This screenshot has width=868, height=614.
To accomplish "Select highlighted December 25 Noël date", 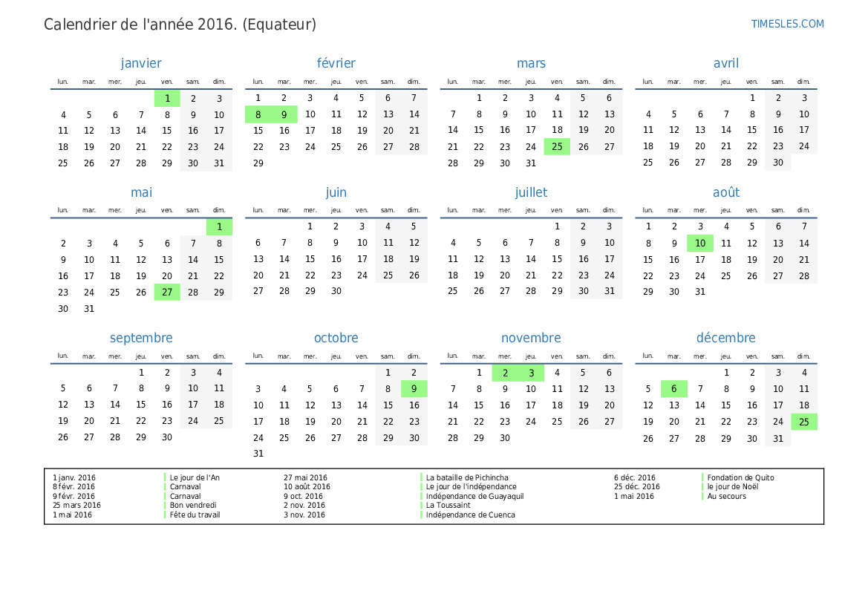I will point(804,422).
